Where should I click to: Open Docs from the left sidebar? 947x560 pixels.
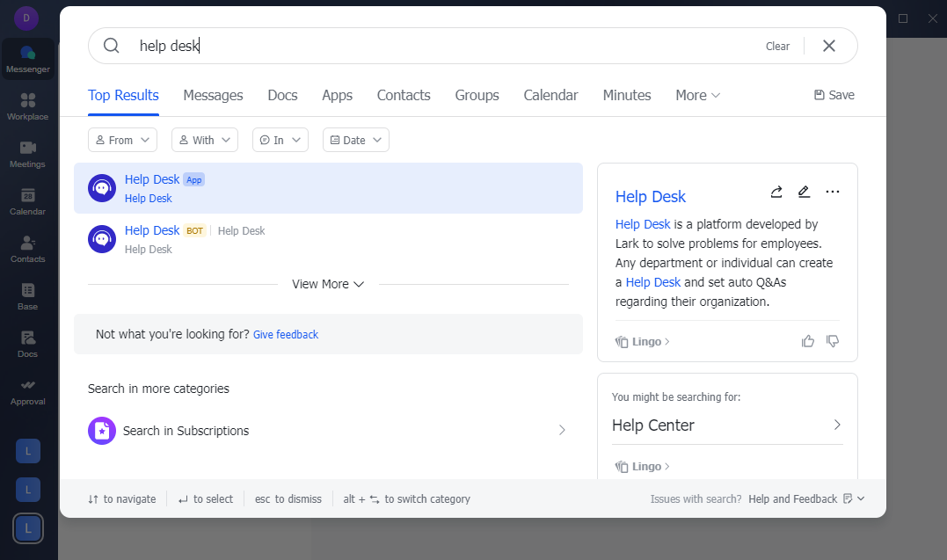[27, 346]
